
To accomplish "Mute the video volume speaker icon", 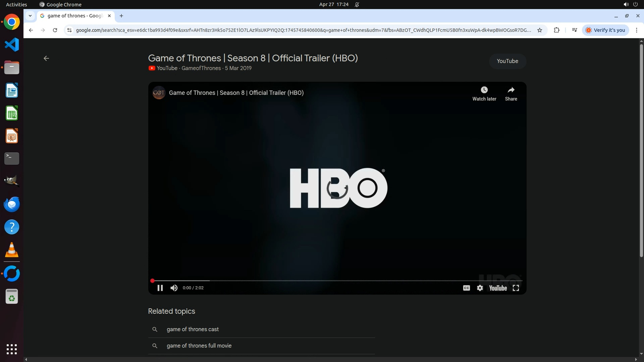I will [x=174, y=288].
